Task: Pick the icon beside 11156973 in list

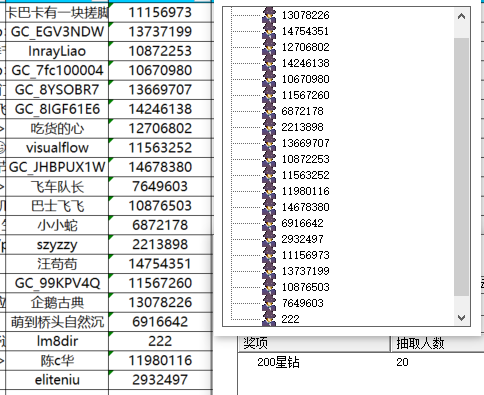Action: 269,255
